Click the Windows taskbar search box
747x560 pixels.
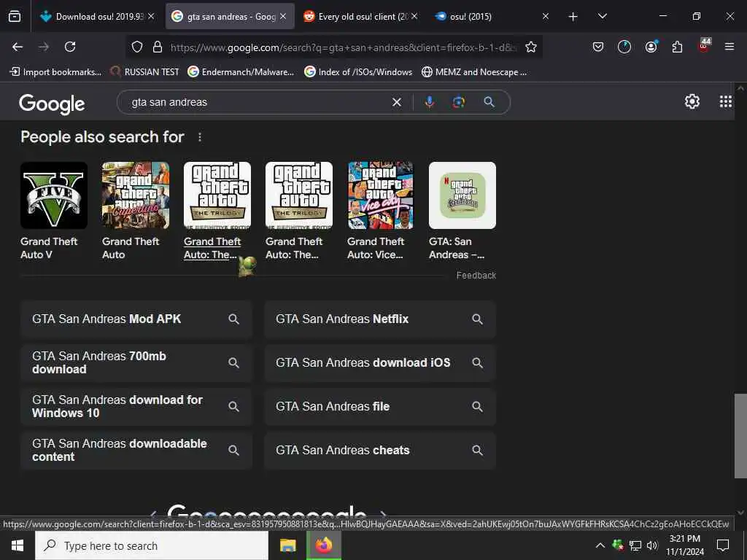click(x=152, y=545)
